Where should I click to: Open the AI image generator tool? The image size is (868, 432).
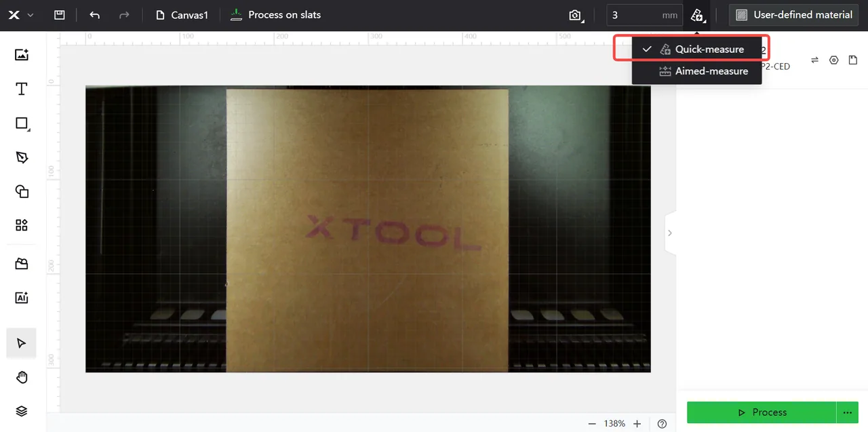[x=22, y=297]
